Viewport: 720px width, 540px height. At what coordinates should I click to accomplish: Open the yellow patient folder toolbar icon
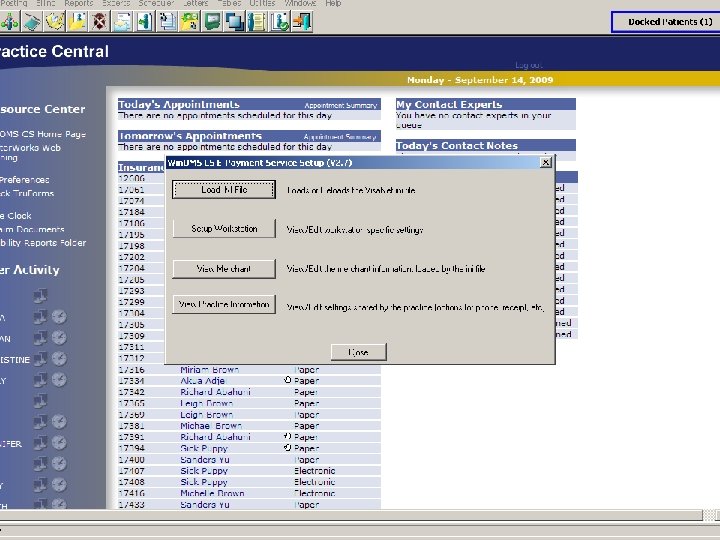(77, 22)
